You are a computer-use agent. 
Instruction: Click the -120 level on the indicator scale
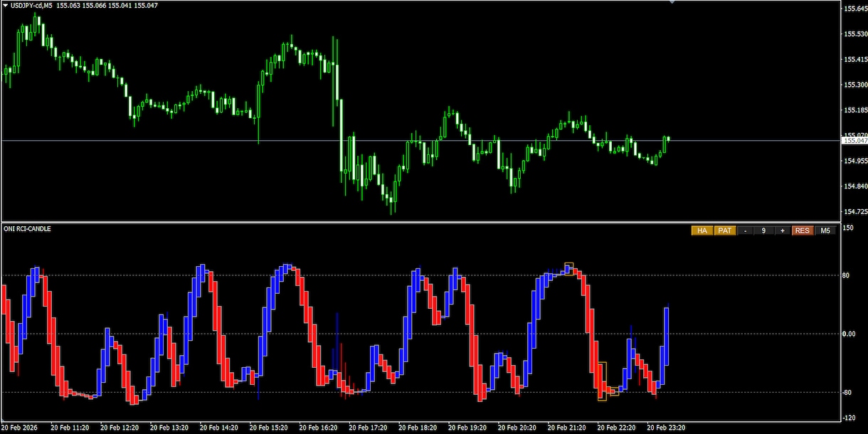point(850,418)
